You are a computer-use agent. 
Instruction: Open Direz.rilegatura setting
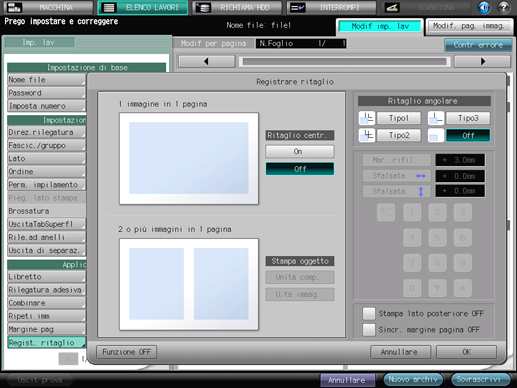46,132
